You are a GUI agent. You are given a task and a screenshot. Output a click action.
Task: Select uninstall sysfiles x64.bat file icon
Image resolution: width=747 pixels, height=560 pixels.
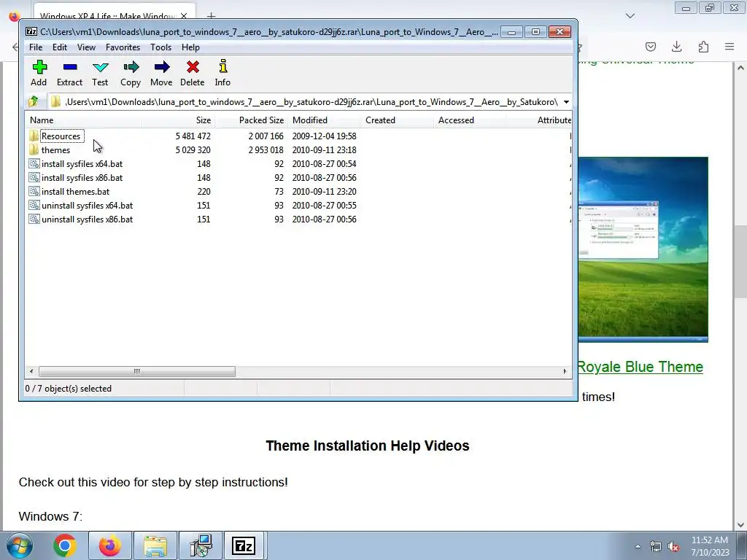pyautogui.click(x=34, y=205)
